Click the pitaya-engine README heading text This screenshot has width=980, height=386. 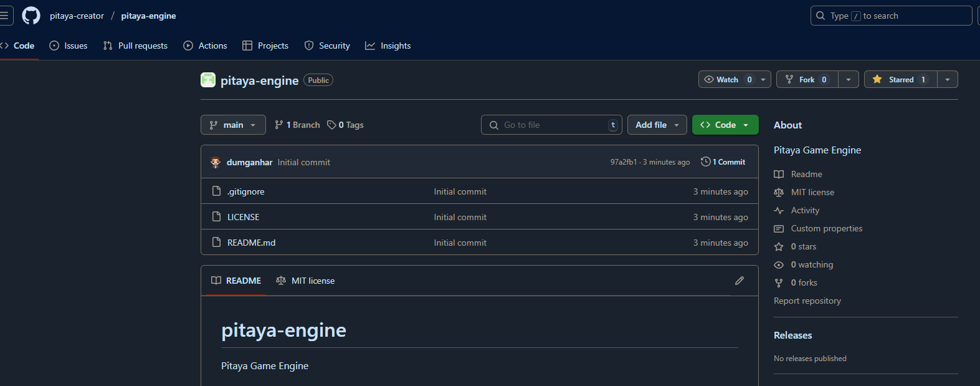(283, 330)
